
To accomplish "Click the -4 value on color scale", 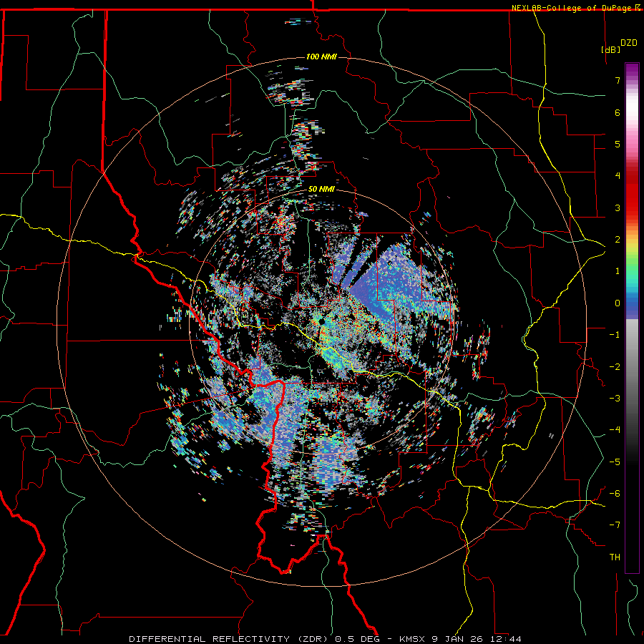I will (x=615, y=430).
